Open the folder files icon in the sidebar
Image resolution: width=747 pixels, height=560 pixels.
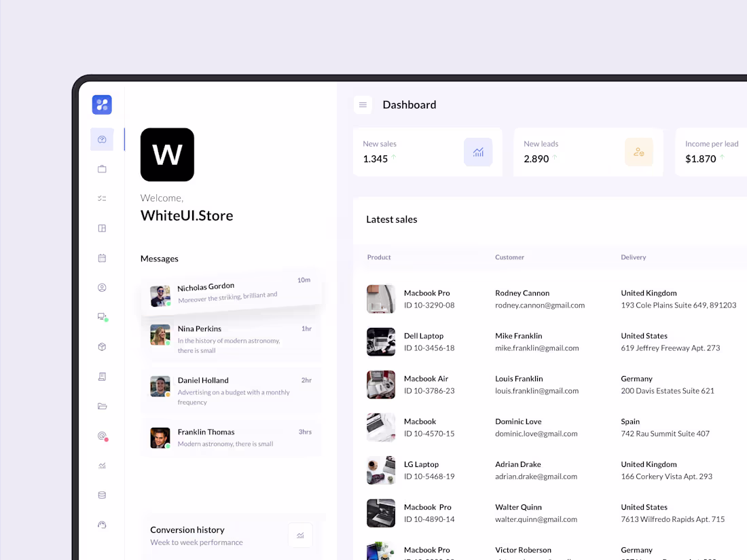pyautogui.click(x=102, y=406)
